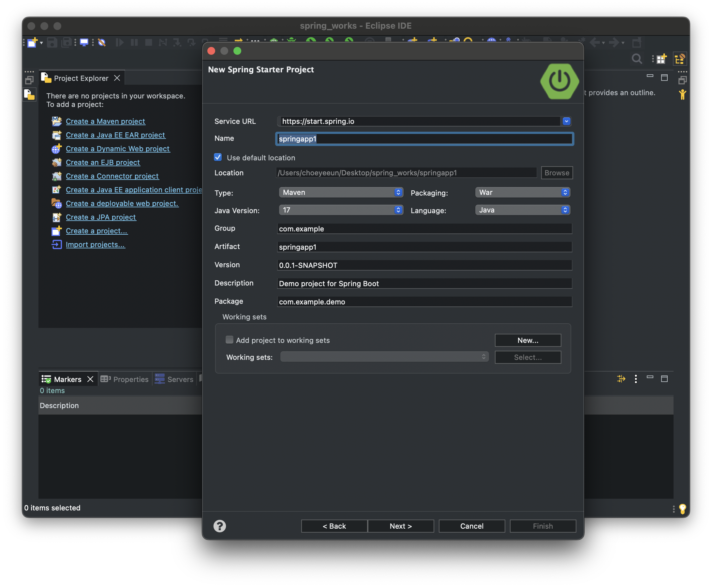This screenshot has width=712, height=588.
Task: Expand the Service URL combo arrow
Action: coord(566,121)
